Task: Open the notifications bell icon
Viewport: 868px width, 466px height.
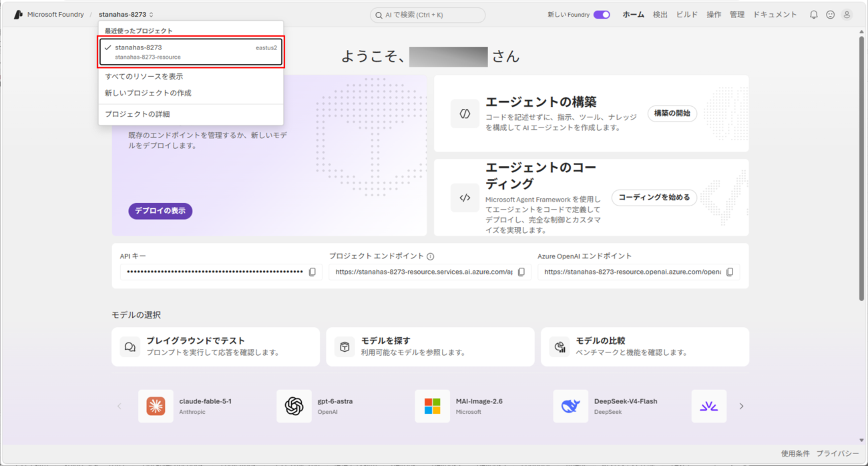Action: point(813,15)
